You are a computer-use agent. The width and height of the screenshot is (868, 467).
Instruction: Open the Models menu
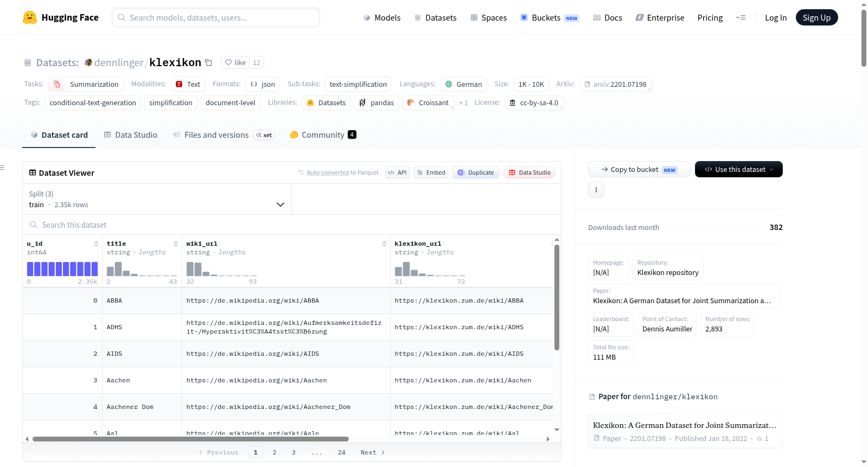pos(382,17)
